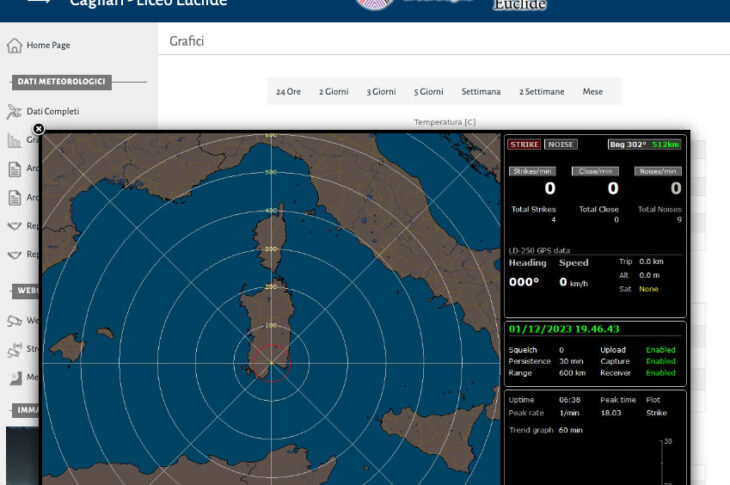The height and width of the screenshot is (485, 730).
Task: Click the Capture Enabled status
Action: [661, 361]
